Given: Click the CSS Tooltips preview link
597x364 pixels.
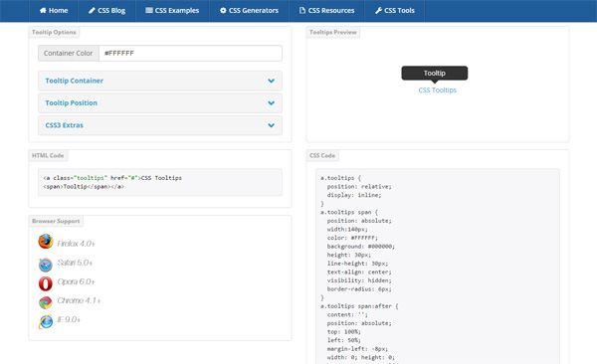Looking at the screenshot, I should [x=437, y=91].
